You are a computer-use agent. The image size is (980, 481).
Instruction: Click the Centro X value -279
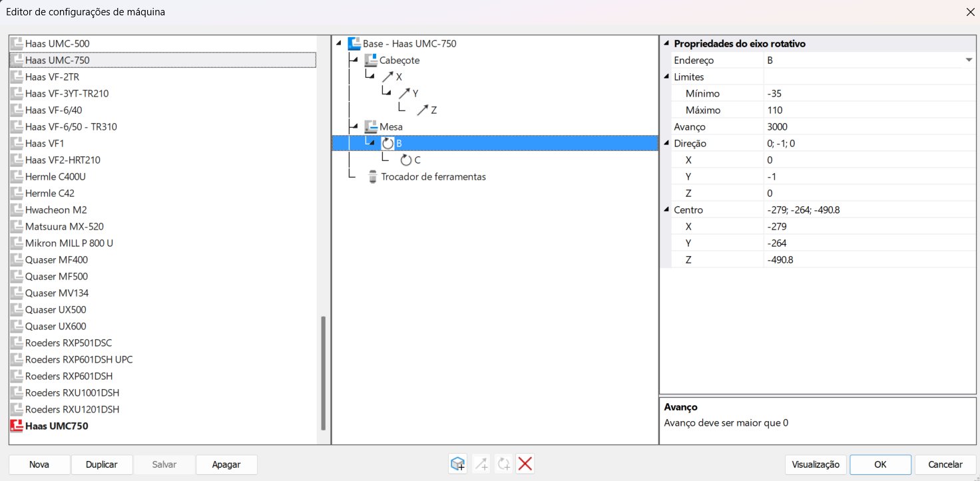[x=870, y=226]
